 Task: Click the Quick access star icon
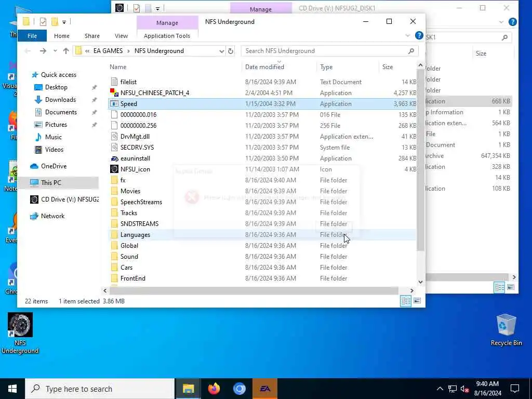pos(35,75)
